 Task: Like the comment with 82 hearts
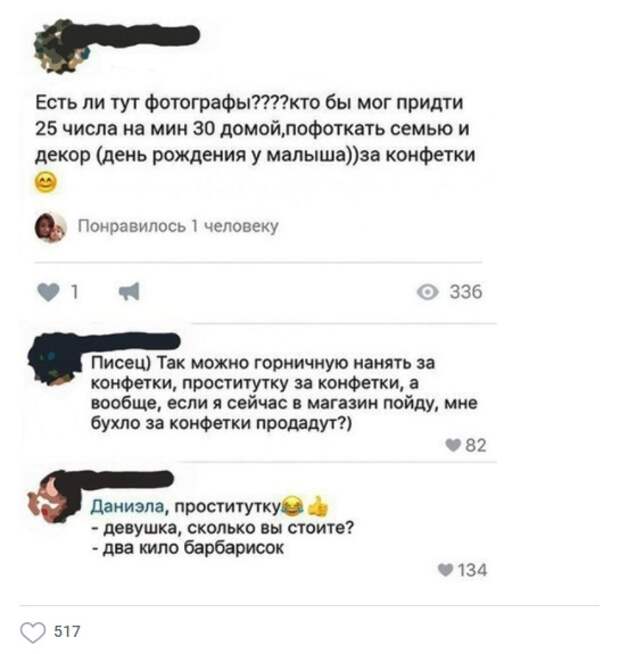pos(453,445)
